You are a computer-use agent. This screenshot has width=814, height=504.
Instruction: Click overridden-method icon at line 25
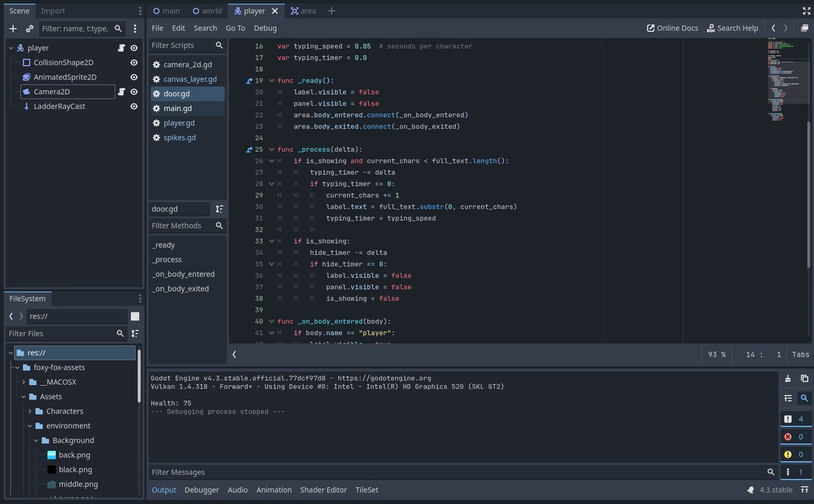[250, 149]
